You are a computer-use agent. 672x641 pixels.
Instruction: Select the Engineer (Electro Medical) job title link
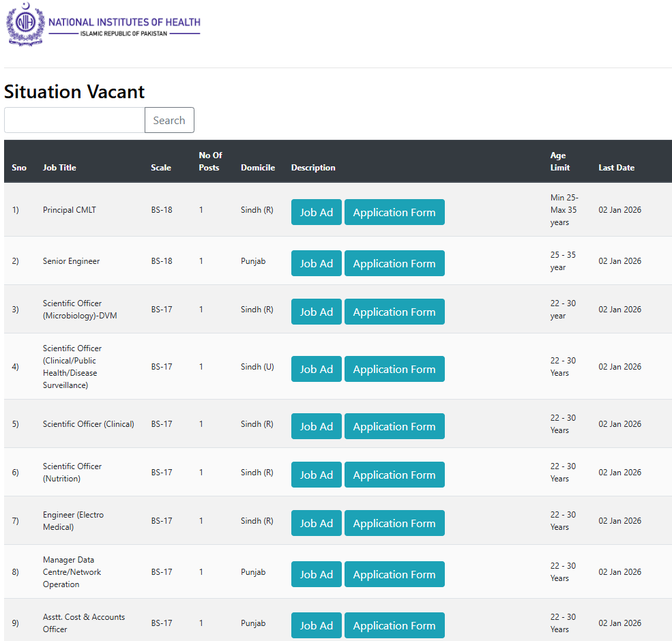[73, 520]
